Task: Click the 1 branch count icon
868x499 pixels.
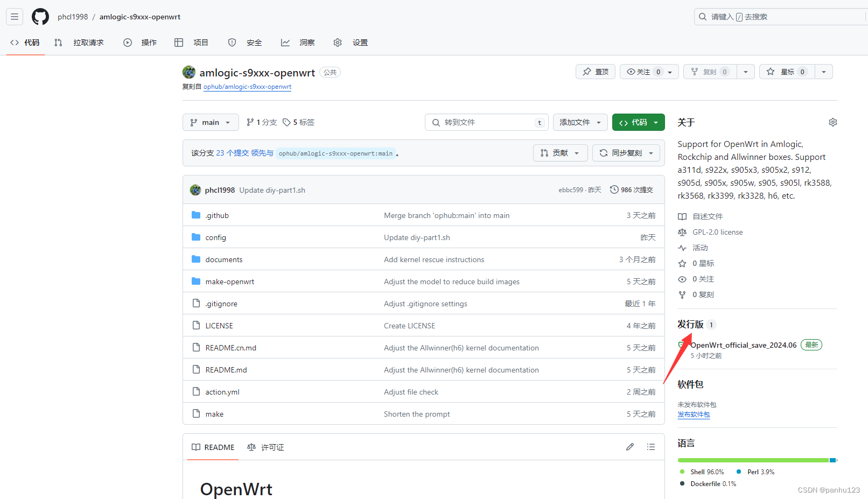Action: coord(250,122)
